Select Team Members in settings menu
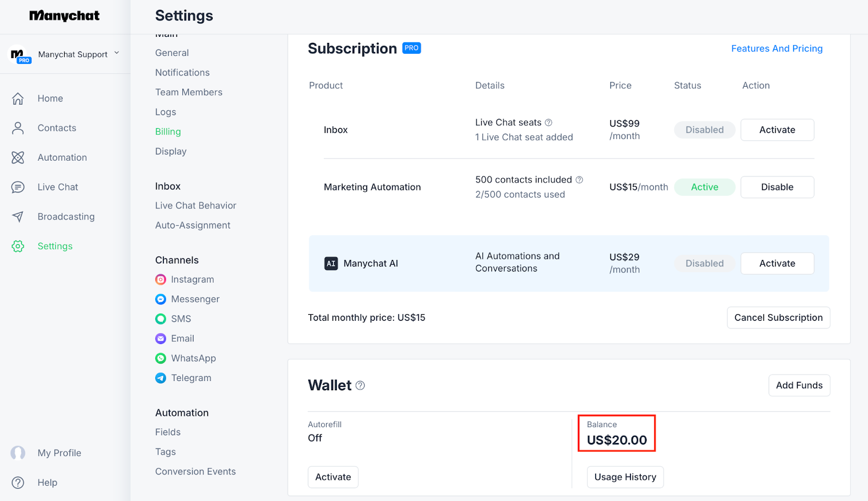 coord(189,92)
